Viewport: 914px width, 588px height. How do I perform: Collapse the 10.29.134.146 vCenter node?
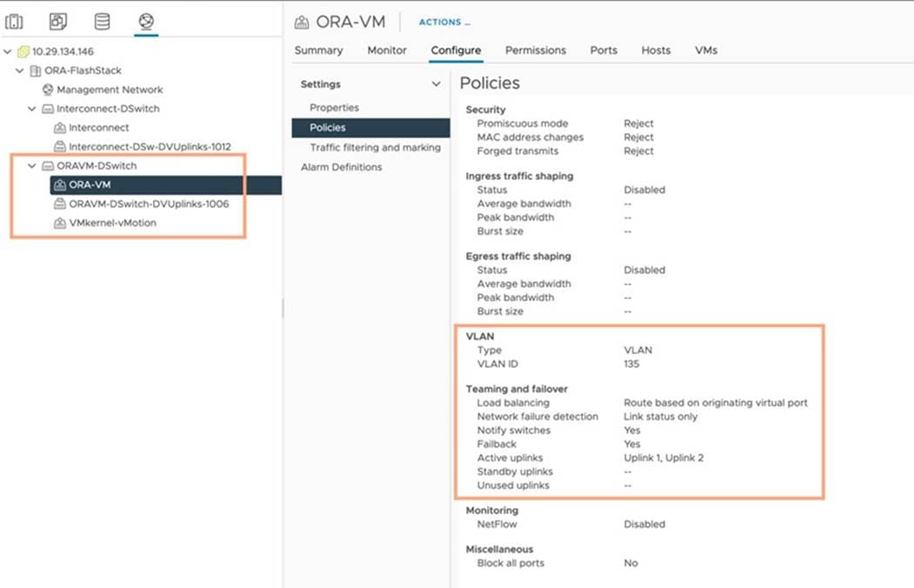click(x=8, y=51)
